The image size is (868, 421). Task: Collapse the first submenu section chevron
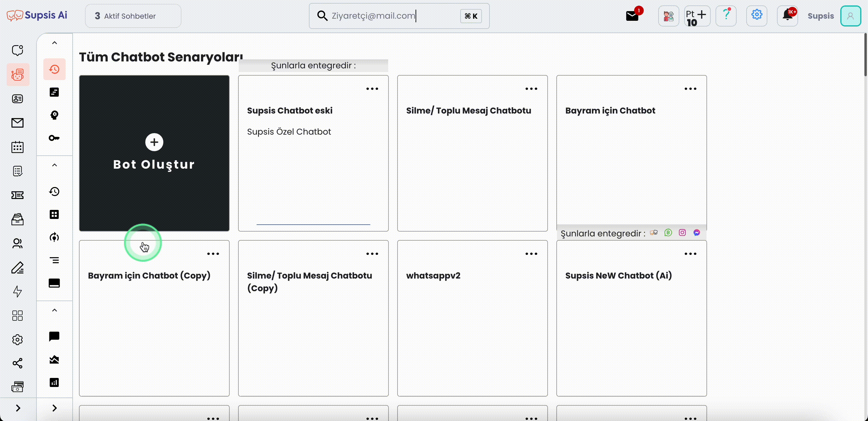point(54,43)
